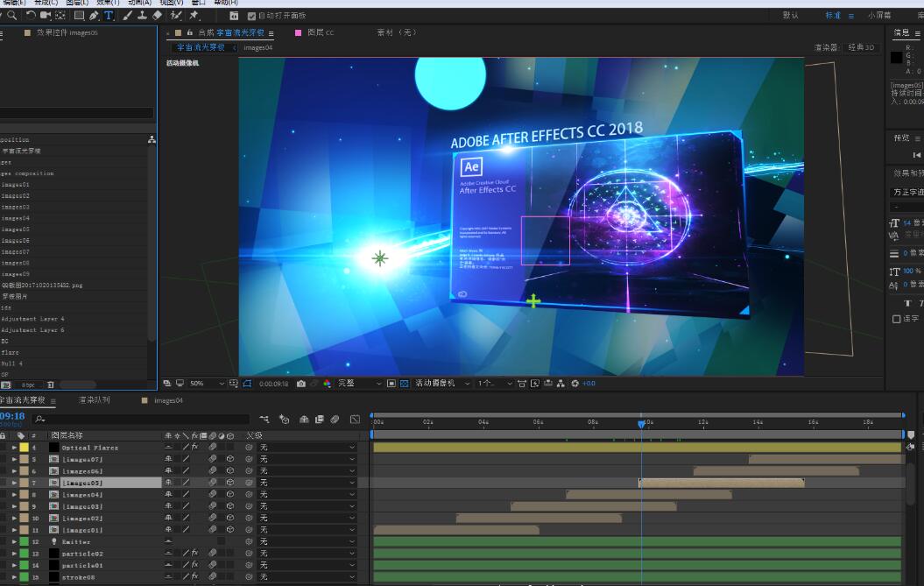Select the Pen tool
This screenshot has height=586, width=924.
(x=94, y=15)
